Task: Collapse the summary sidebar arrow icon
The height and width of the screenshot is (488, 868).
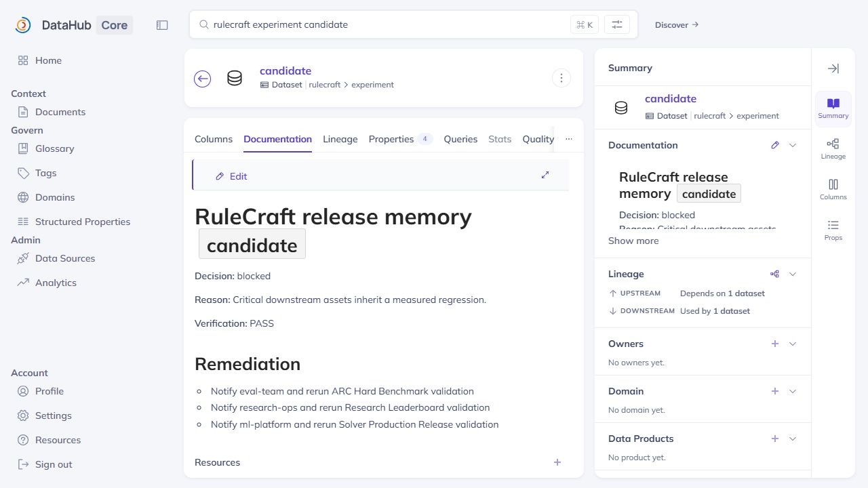Action: point(833,68)
